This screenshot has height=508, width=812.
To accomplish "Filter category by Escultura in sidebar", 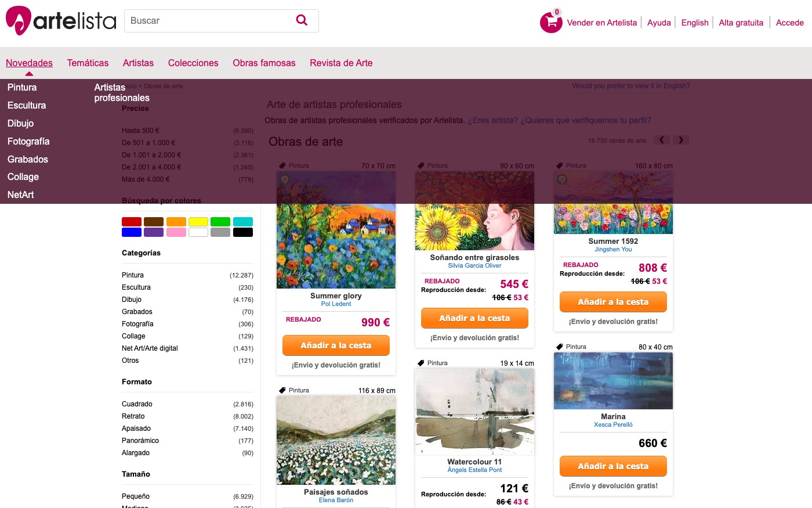I will pyautogui.click(x=136, y=287).
